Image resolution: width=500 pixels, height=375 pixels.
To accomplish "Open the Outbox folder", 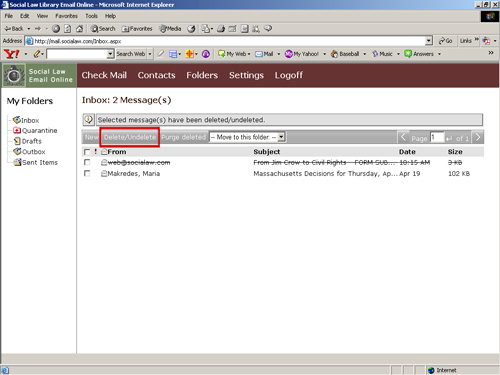I will click(29, 152).
